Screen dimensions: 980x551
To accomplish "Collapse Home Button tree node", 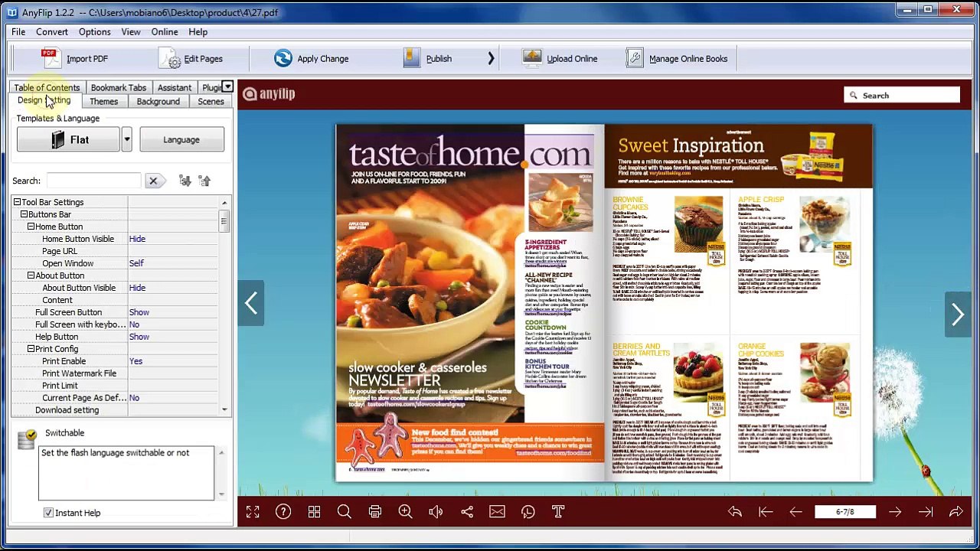I will 31,227.
